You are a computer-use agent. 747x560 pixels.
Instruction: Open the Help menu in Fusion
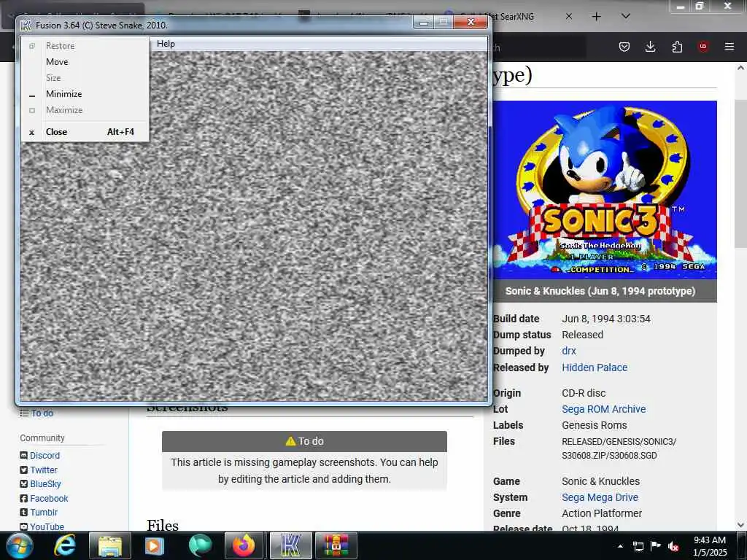pyautogui.click(x=166, y=44)
